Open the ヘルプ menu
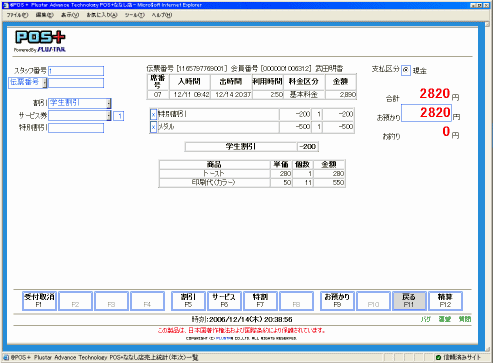This screenshot has height=363, width=493. (x=162, y=15)
